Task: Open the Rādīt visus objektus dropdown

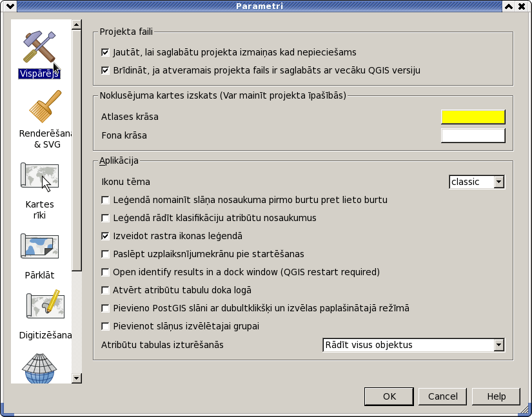Action: [413, 345]
